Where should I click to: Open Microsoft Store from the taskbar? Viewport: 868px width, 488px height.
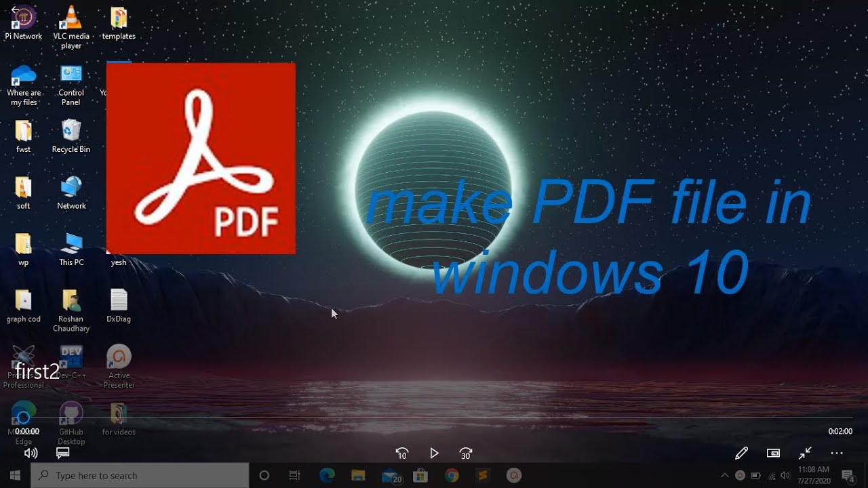click(x=420, y=475)
